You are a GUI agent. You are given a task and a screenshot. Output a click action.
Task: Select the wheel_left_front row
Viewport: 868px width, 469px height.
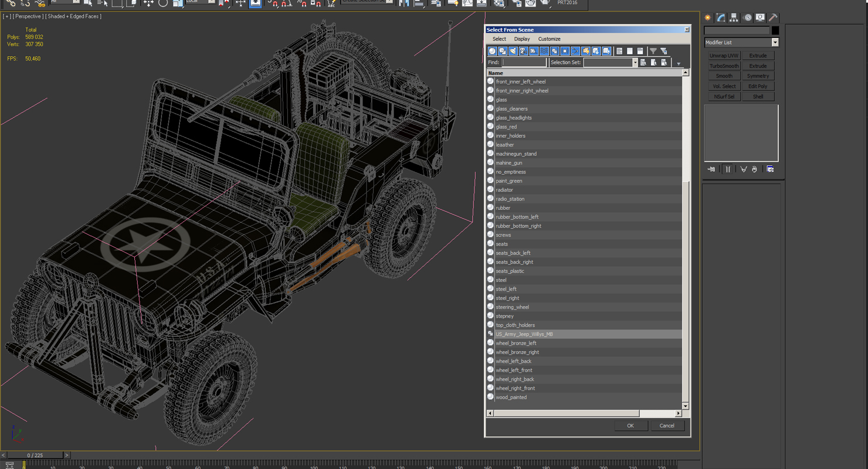tap(584, 370)
